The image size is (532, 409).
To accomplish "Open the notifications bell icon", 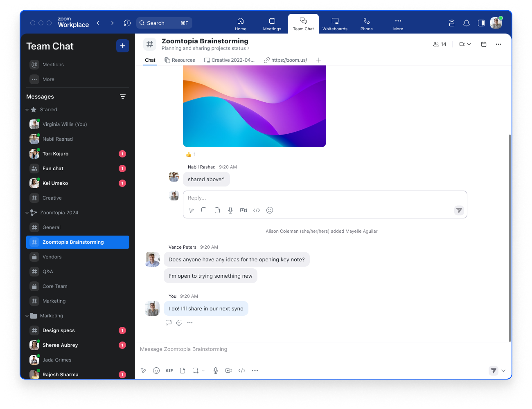I will [x=467, y=23].
